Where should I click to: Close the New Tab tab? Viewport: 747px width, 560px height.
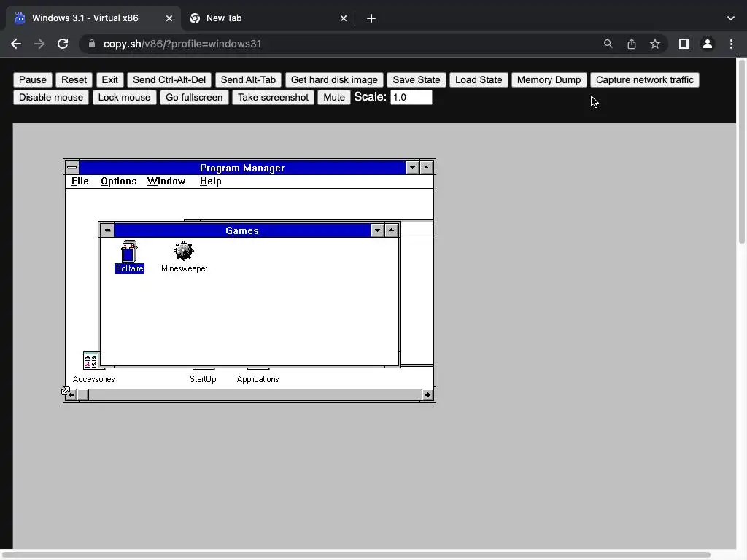tap(344, 18)
